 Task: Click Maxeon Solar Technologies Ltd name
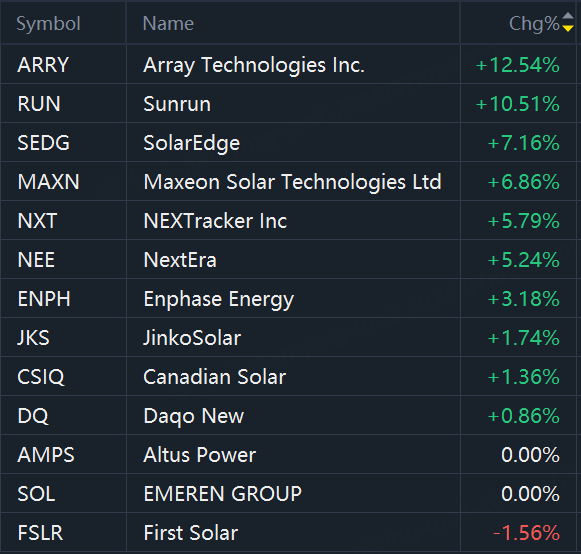(x=292, y=182)
